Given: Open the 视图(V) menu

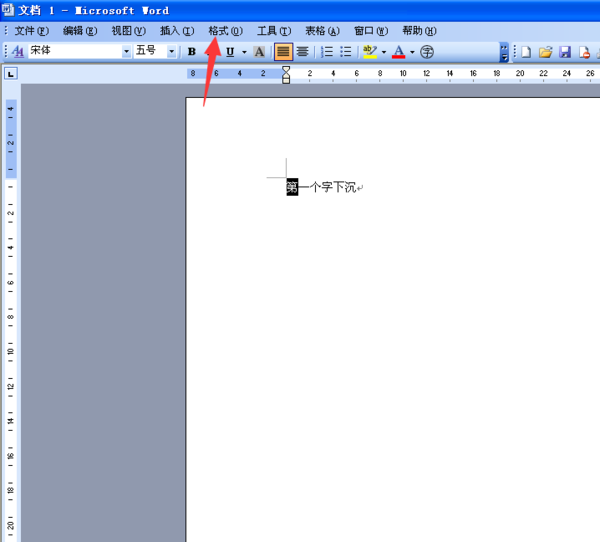Looking at the screenshot, I should click(129, 31).
